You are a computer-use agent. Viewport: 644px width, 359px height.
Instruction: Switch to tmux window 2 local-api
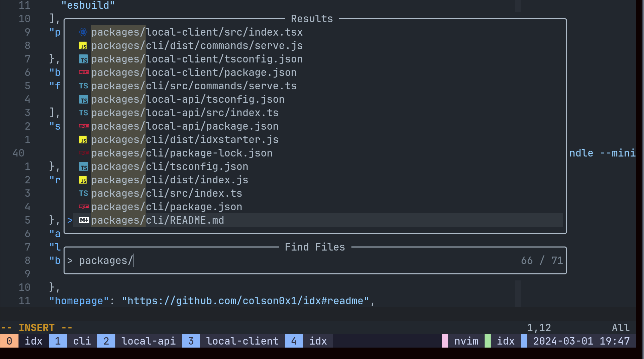[140, 341]
